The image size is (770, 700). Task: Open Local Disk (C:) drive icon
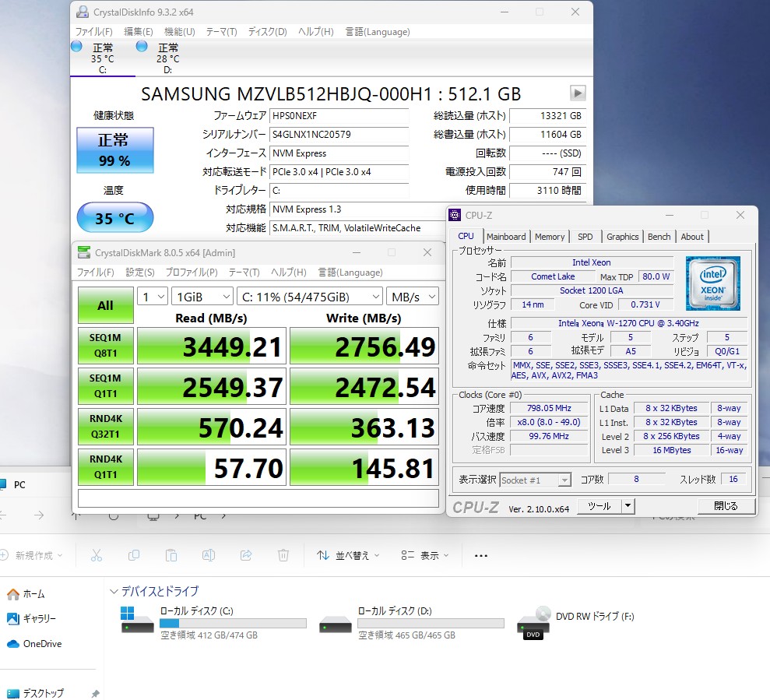click(x=137, y=620)
